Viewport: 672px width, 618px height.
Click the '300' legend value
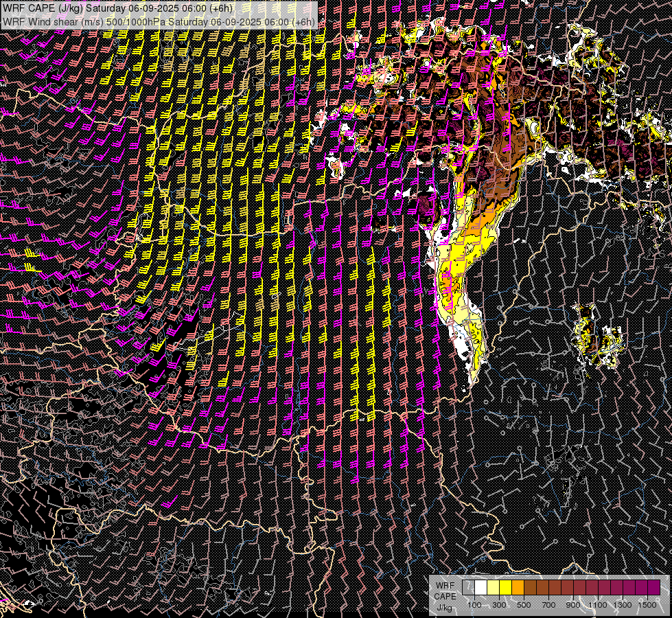[499, 605]
